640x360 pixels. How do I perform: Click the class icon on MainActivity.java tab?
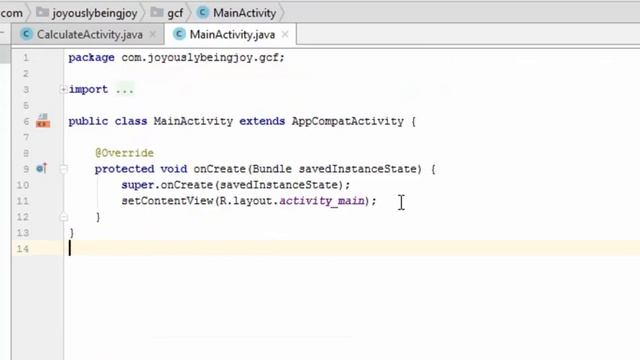[x=179, y=34]
